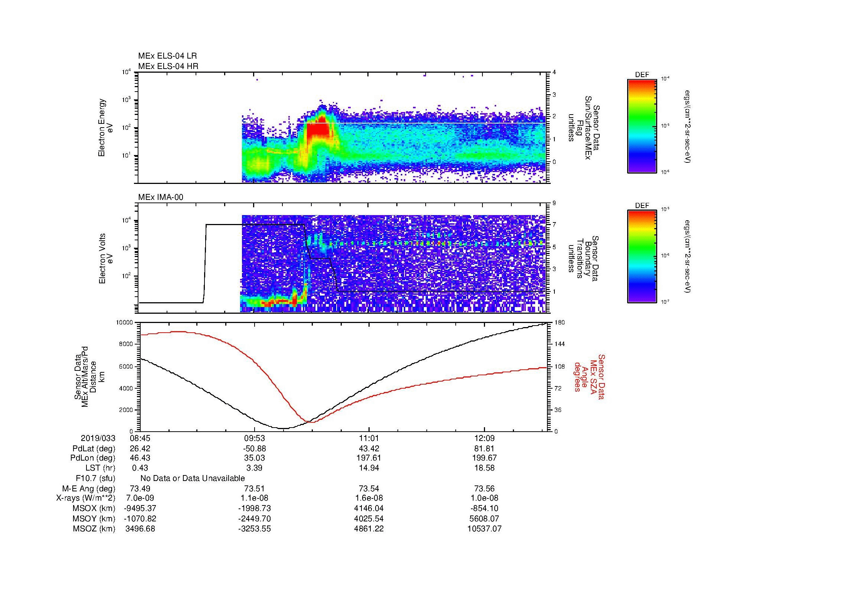Screen dimensions: 868x613
Task: Click the X-rays value "1.6e-08"
Action: point(369,498)
